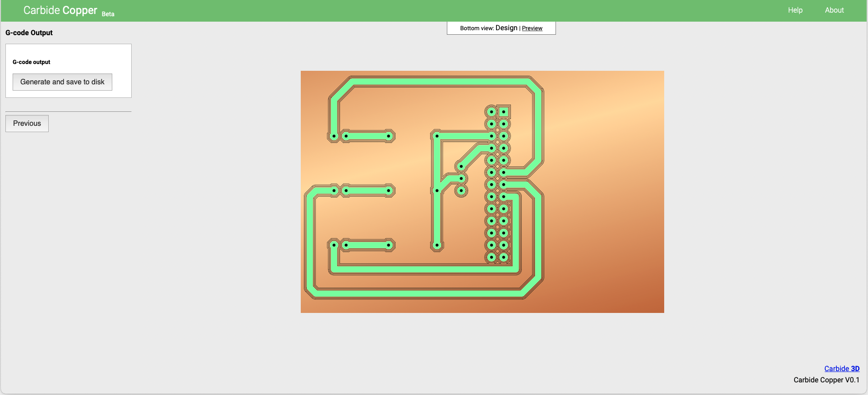Select the Design view
Image resolution: width=868 pixels, height=395 pixels.
(x=506, y=28)
